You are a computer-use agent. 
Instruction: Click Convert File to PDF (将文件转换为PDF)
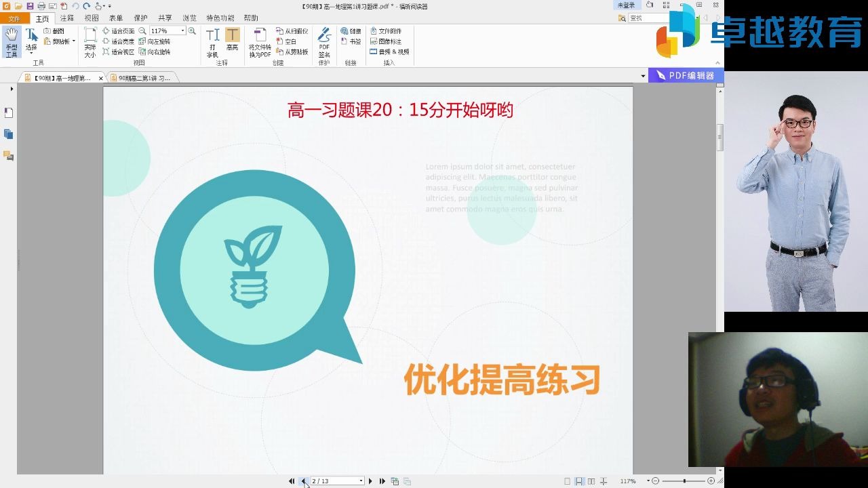click(x=260, y=42)
